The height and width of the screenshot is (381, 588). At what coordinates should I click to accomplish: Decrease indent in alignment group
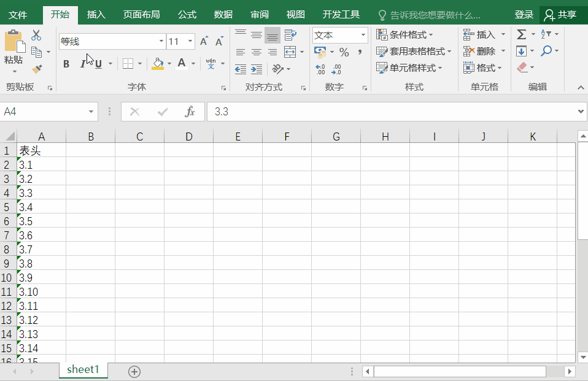[241, 69]
